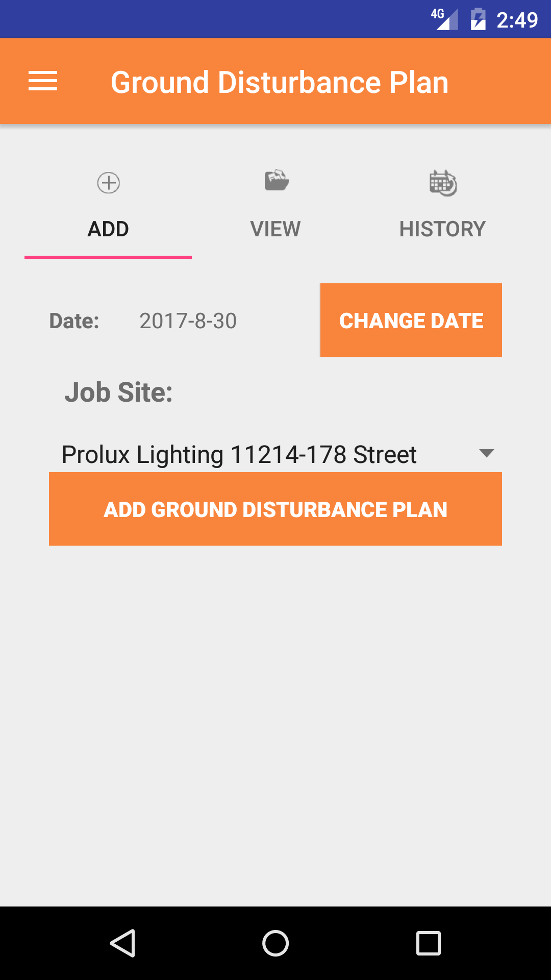Tap the Job Site label
The height and width of the screenshot is (980, 551).
click(x=118, y=392)
